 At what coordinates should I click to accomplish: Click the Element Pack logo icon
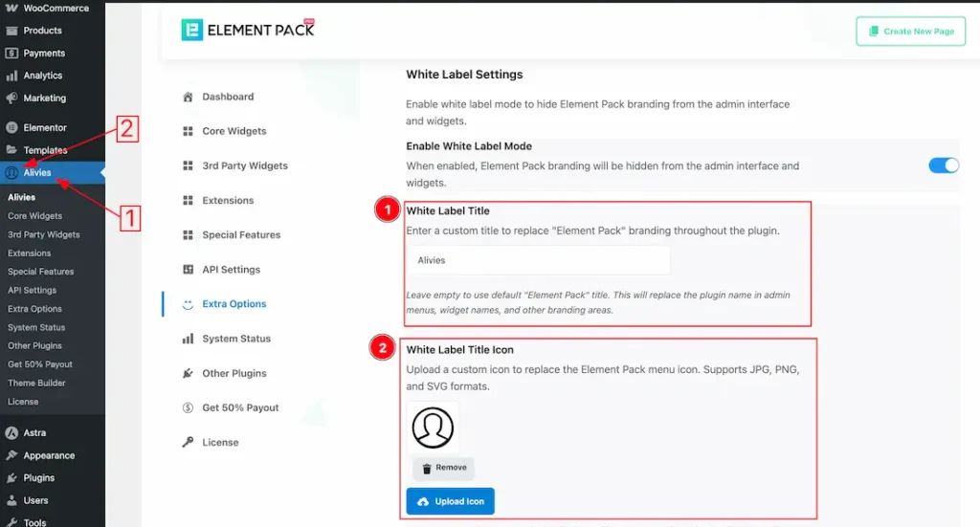point(192,30)
